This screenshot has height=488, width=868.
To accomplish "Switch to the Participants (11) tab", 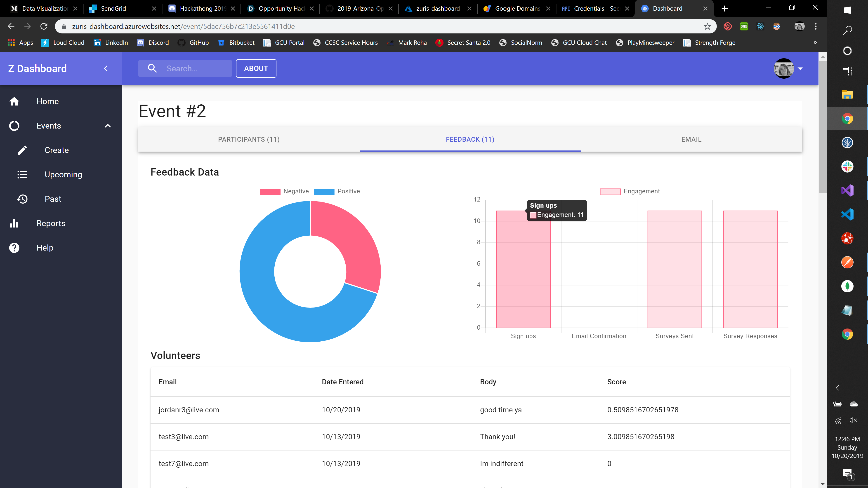I will (249, 139).
